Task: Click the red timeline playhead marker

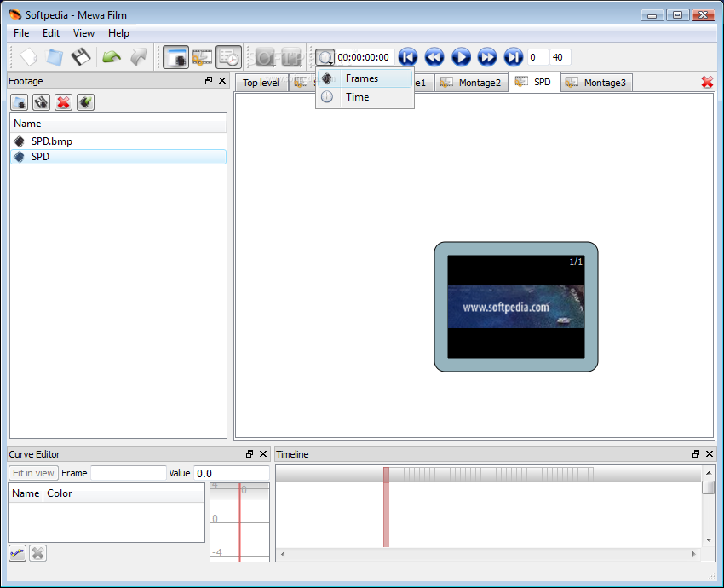Action: click(x=386, y=507)
